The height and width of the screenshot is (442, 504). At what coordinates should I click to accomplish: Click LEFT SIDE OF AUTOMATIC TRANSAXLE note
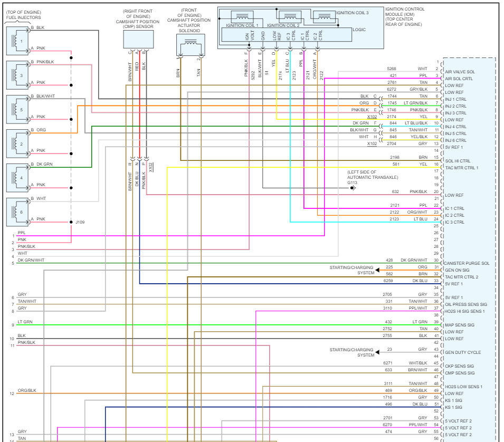(373, 175)
